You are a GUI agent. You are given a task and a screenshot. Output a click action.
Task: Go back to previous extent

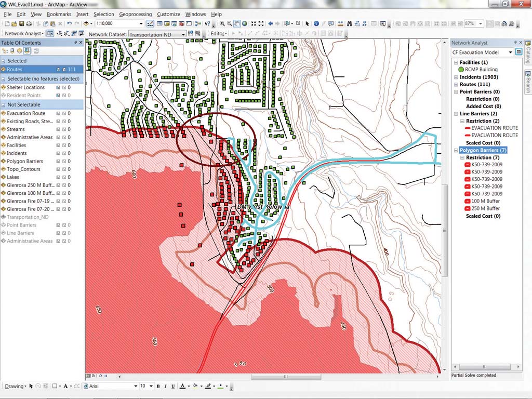(270, 24)
